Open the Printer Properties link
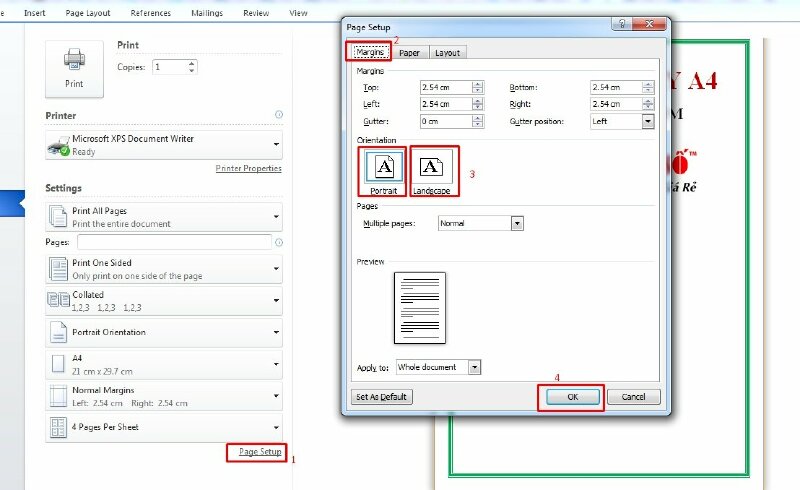This screenshot has width=800, height=490. pos(248,168)
